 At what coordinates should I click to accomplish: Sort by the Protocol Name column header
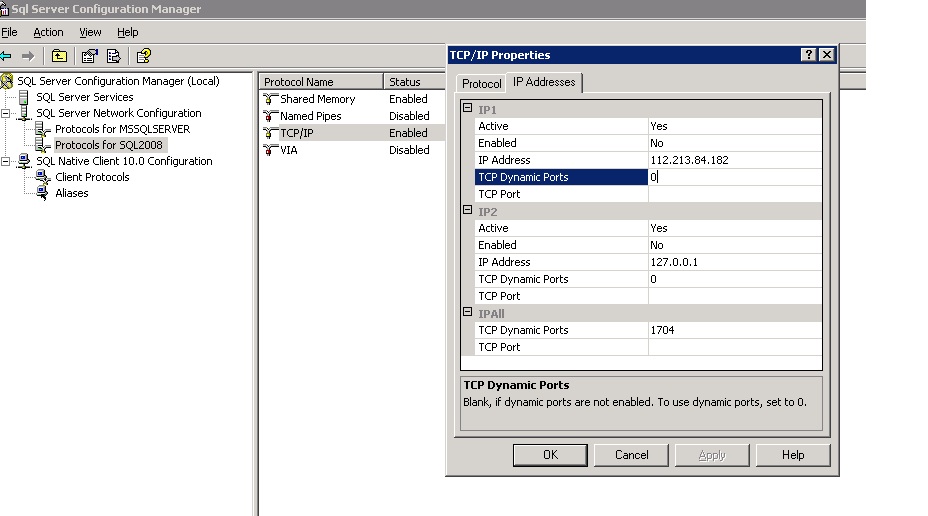click(x=321, y=82)
